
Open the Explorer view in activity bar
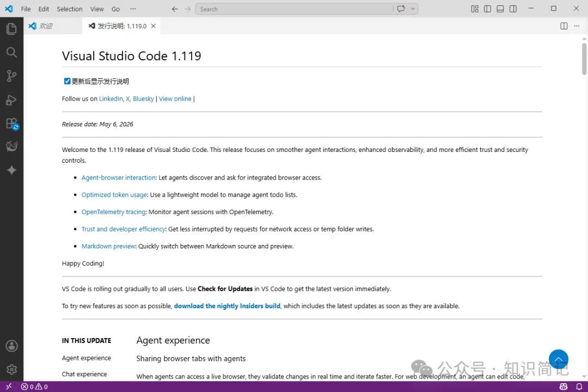coord(11,29)
